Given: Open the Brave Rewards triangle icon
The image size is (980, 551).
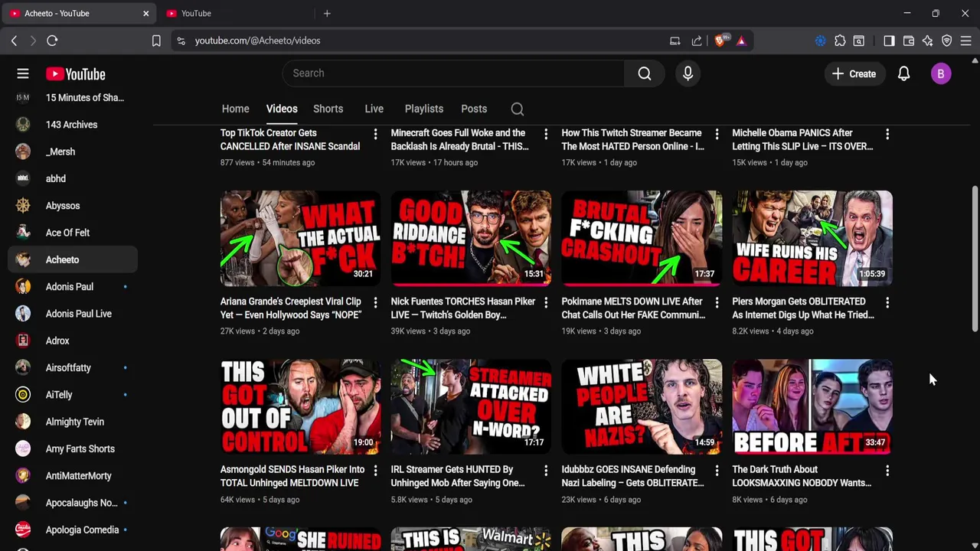Looking at the screenshot, I should click(741, 41).
